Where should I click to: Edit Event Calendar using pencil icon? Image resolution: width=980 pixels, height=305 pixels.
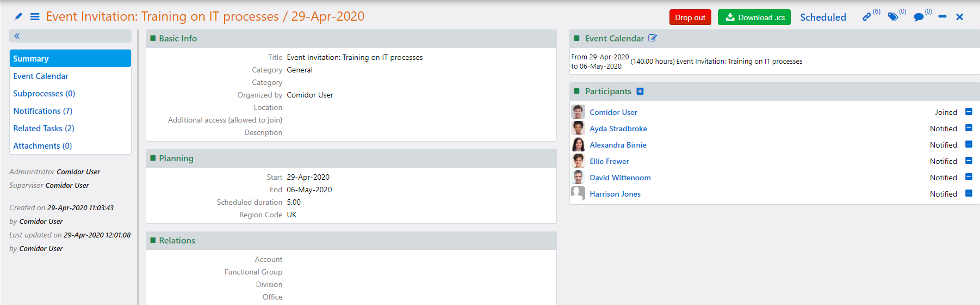(653, 38)
